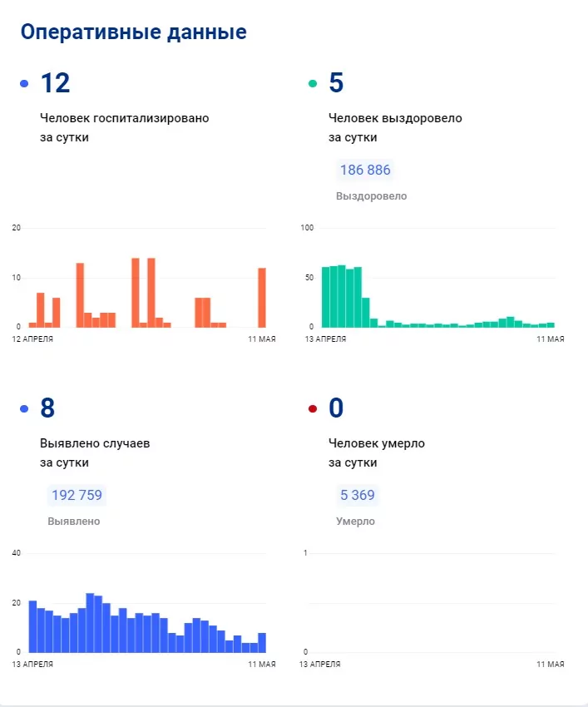Click the blue dot beside number 8
Image resolution: width=588 pixels, height=707 pixels.
click(24, 409)
